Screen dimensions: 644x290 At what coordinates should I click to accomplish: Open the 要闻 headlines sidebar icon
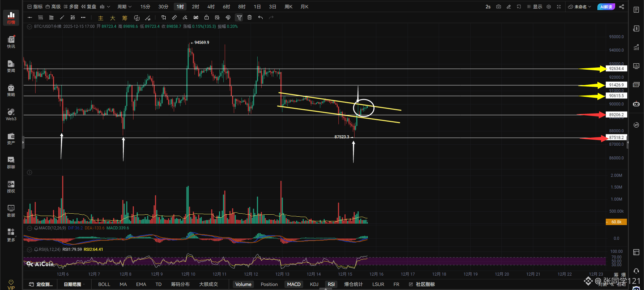11,66
